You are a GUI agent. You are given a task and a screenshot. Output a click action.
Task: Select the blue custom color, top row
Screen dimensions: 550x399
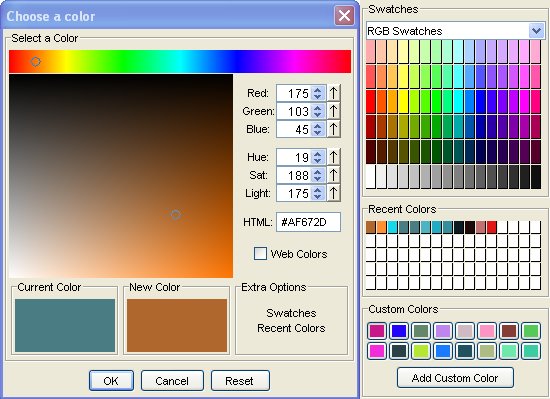click(x=399, y=331)
